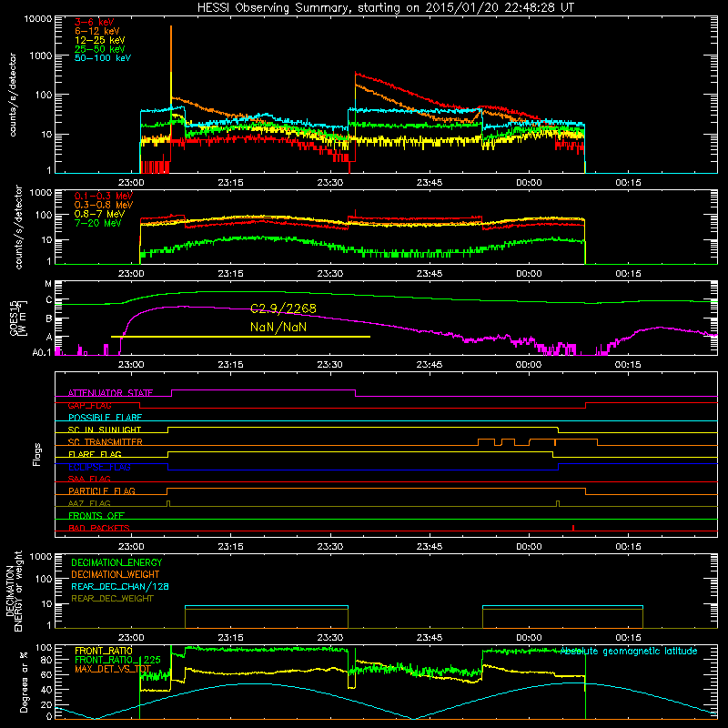Click the 'GOES15' axis label
Viewport: 728px width, 728px height.
pos(14,318)
